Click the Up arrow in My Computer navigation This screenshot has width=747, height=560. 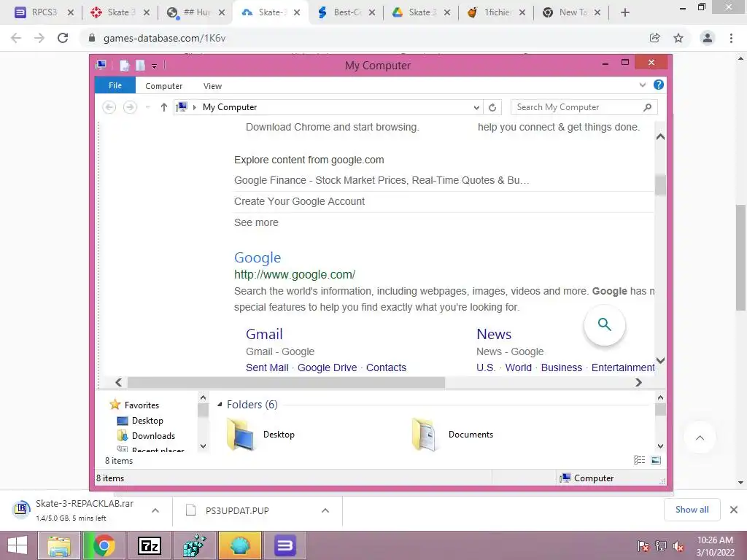click(x=164, y=107)
